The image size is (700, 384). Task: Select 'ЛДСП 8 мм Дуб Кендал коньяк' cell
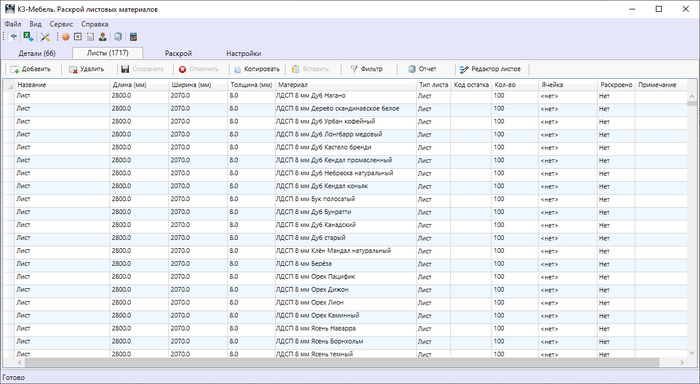coord(346,187)
